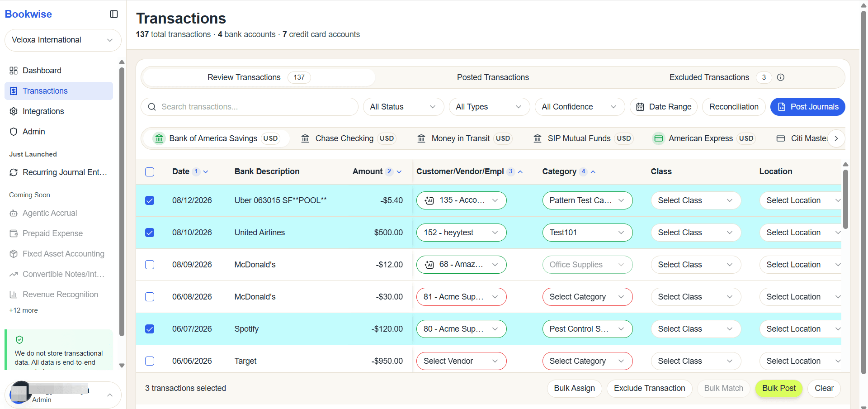Image resolution: width=868 pixels, height=409 pixels.
Task: Expand the user profile menu chevron
Action: [110, 395]
